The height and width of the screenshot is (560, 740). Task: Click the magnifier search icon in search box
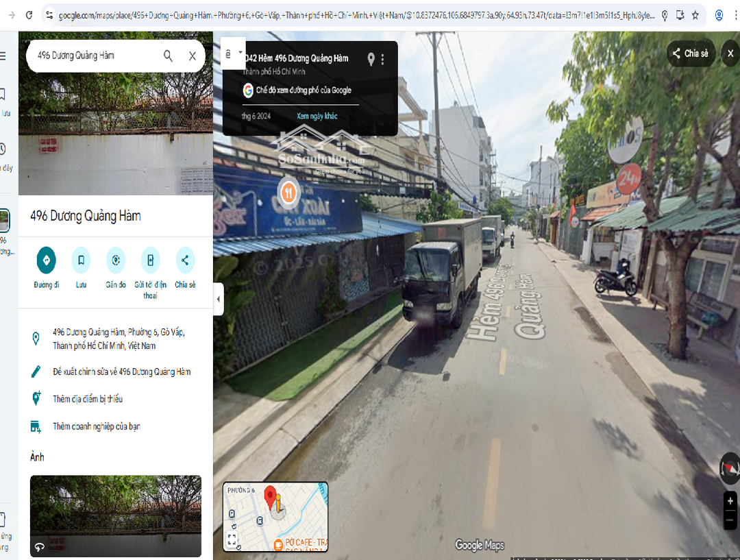pyautogui.click(x=168, y=56)
